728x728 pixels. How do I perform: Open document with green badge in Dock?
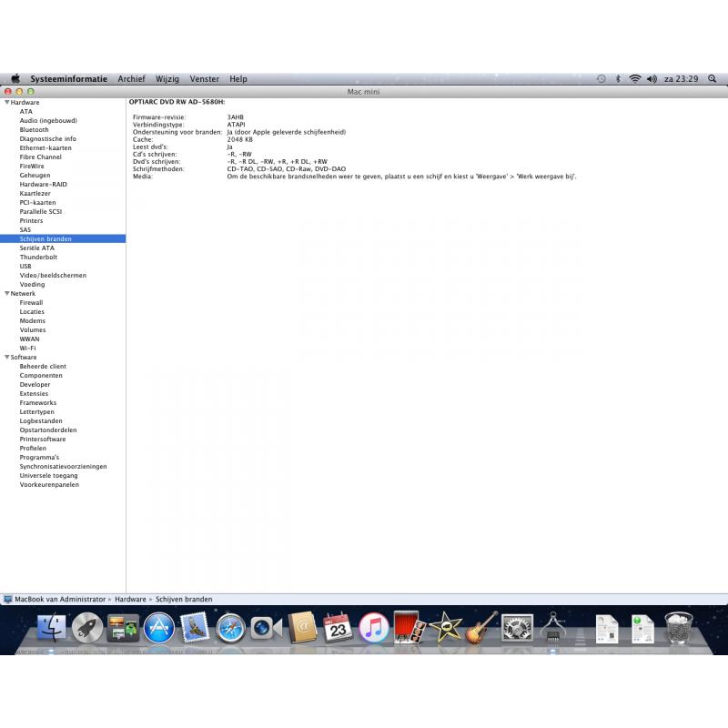pyautogui.click(x=642, y=629)
